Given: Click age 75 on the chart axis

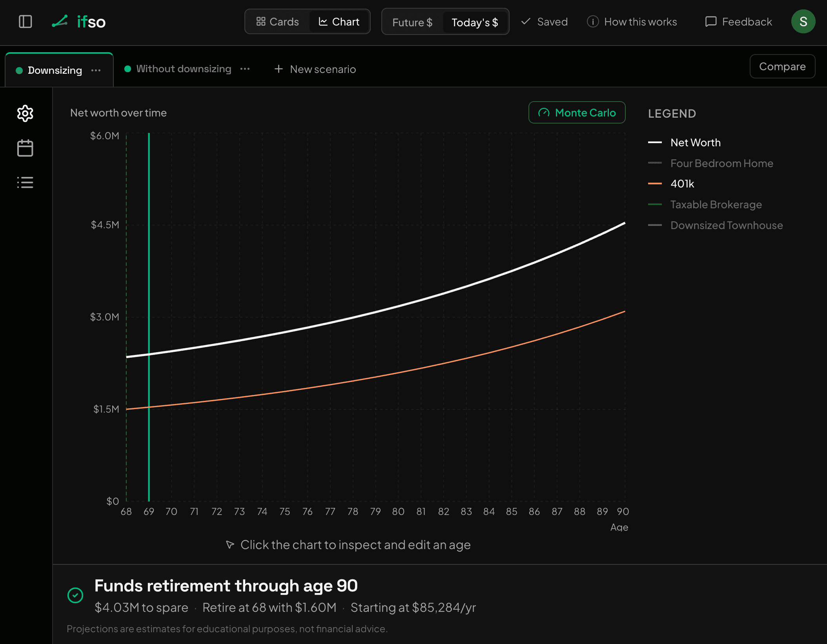Looking at the screenshot, I should coord(285,511).
